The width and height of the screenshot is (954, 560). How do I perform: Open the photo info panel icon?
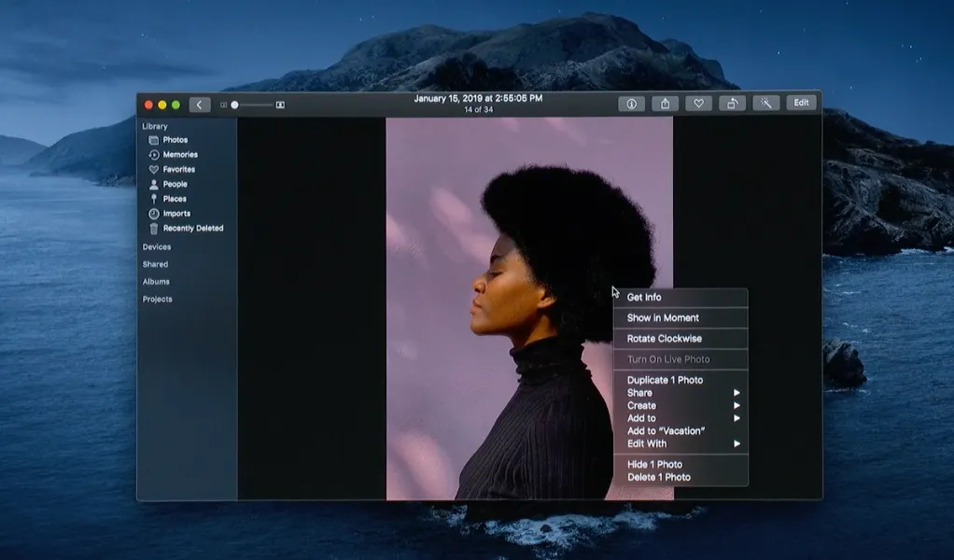(x=632, y=104)
